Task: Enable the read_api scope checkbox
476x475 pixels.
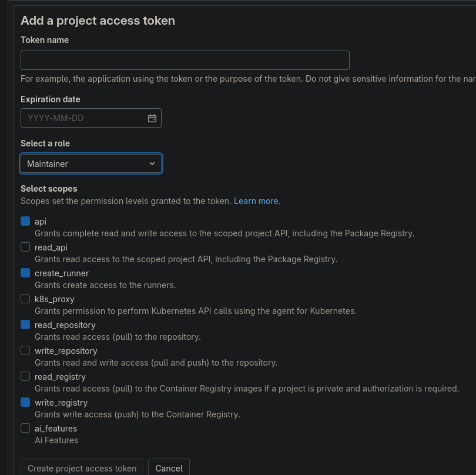Action: click(x=25, y=247)
